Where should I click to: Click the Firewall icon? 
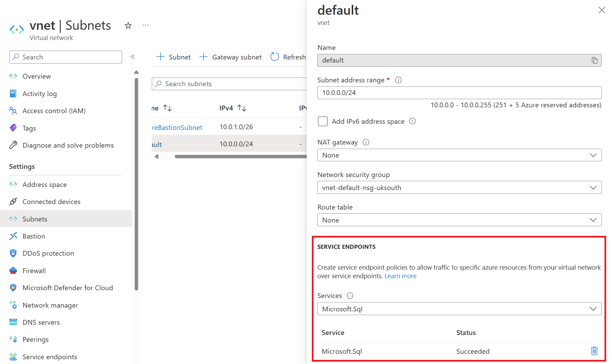click(13, 270)
